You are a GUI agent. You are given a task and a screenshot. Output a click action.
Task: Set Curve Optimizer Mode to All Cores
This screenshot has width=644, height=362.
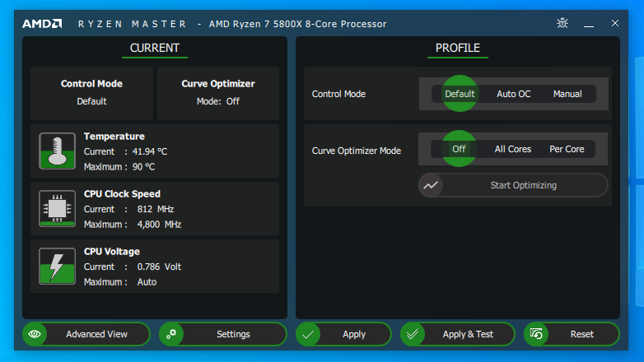coord(512,149)
